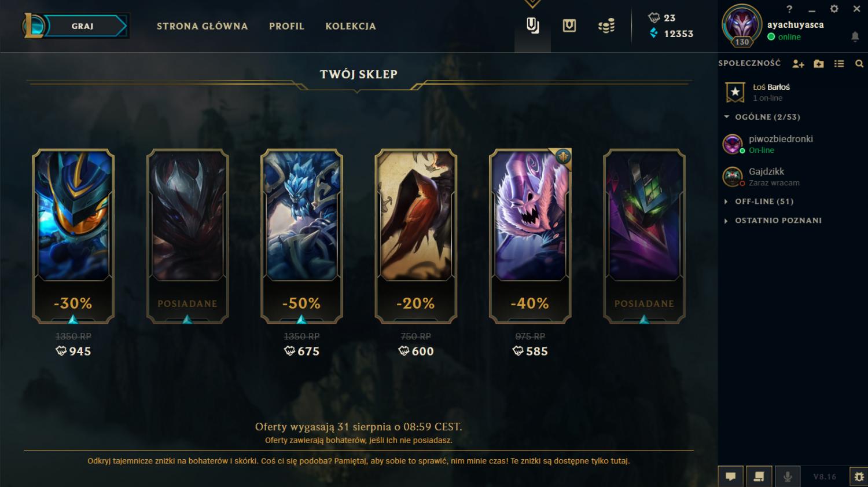
Task: Open chat with friend piwozbiedronki
Action: pyautogui.click(x=779, y=144)
